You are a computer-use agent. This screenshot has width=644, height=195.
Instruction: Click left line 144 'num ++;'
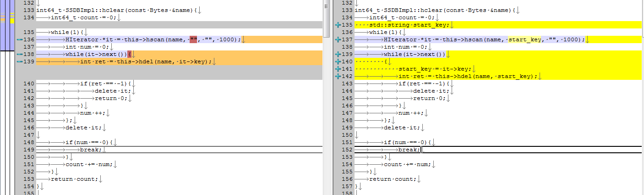93,113
